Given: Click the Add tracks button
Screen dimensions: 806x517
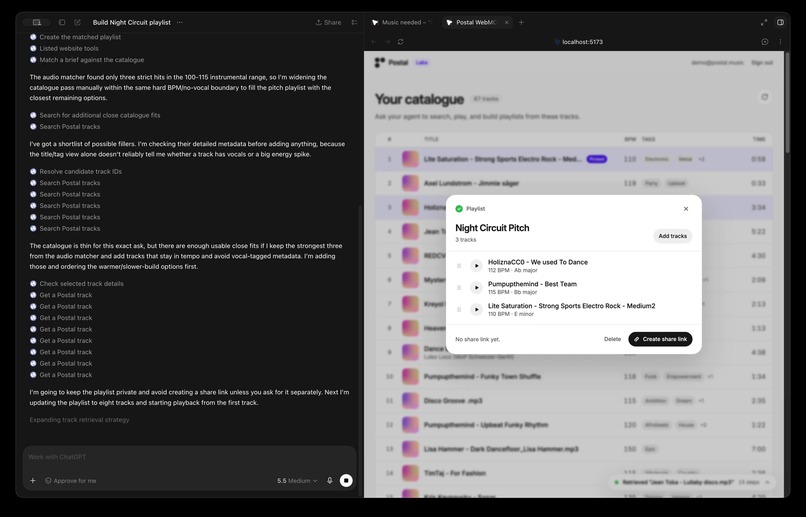Looking at the screenshot, I should tap(672, 236).
